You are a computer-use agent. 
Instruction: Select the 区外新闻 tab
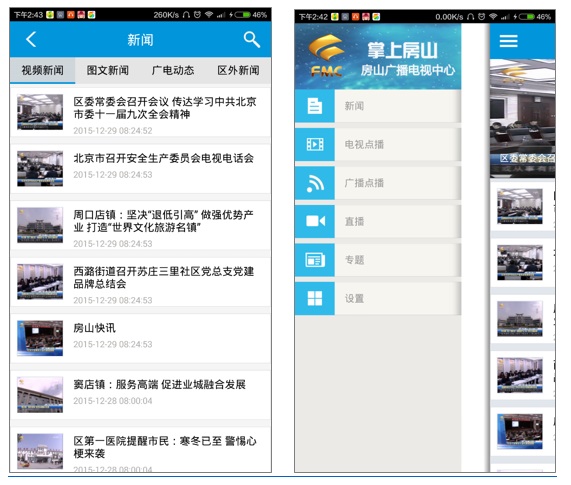tap(238, 70)
